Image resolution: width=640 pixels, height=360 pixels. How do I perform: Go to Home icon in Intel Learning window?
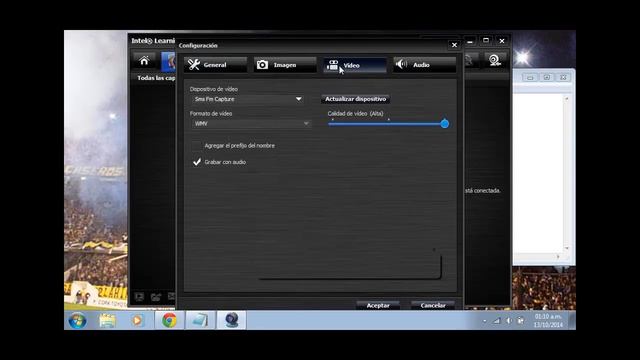coord(144,61)
